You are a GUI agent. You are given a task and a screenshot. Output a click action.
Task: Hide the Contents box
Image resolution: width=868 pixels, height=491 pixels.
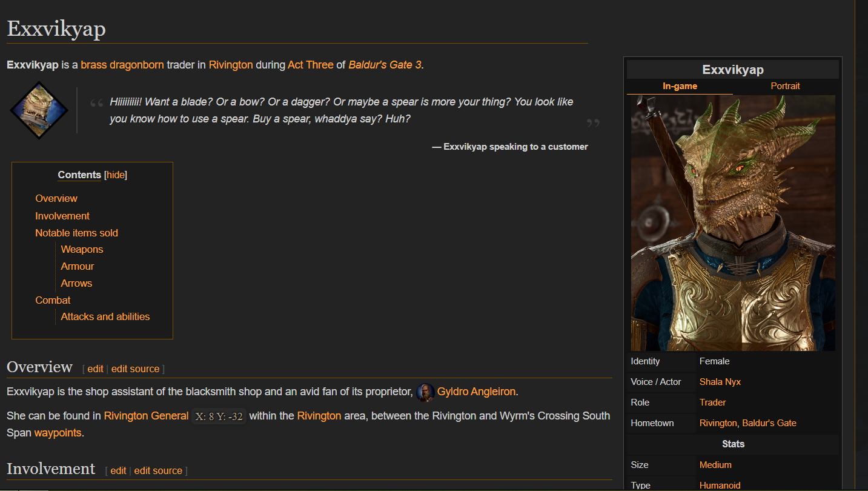[x=116, y=175]
